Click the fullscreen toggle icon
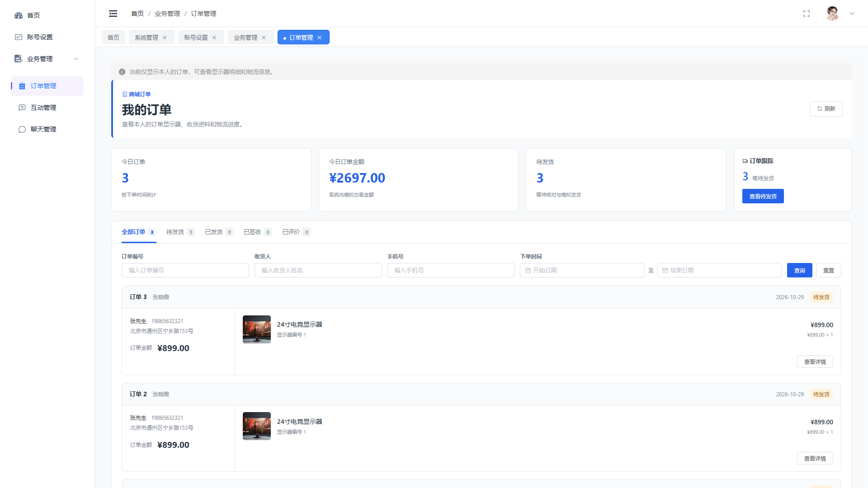Screen dimensions: 868x488 [807, 14]
